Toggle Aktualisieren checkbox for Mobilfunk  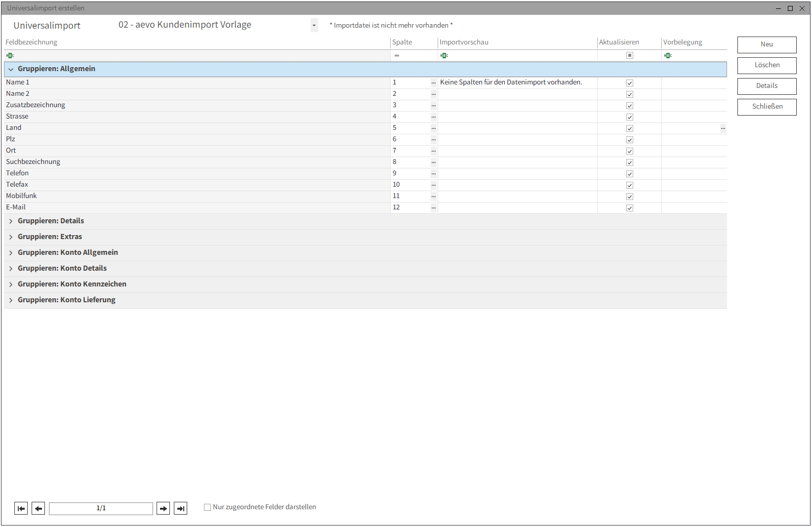click(630, 197)
